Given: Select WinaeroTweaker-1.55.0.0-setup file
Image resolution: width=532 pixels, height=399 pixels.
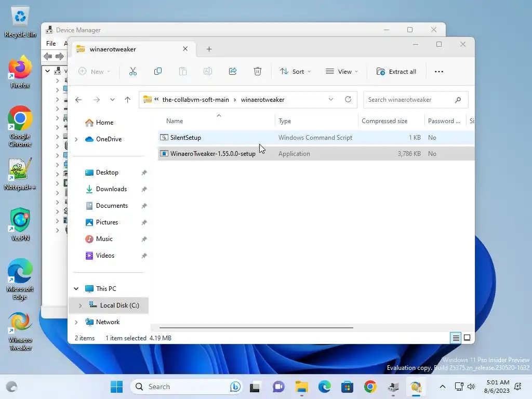Looking at the screenshot, I should coord(315,154).
